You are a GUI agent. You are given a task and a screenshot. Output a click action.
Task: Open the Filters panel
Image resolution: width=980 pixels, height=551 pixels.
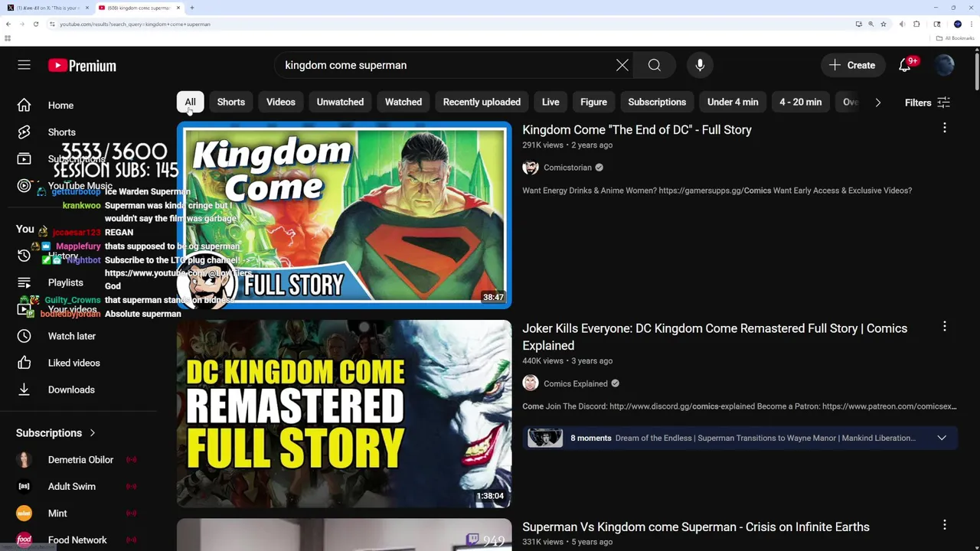click(927, 103)
